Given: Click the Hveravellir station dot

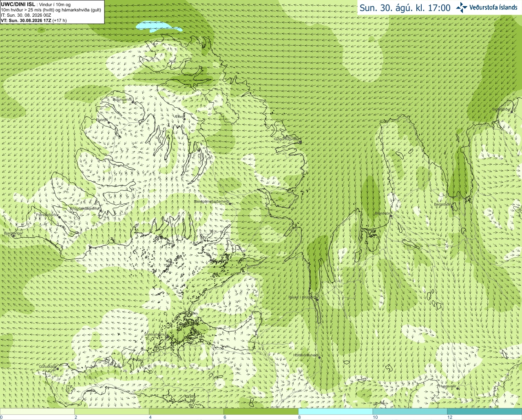Looking at the screenshot, I should tap(458, 389).
